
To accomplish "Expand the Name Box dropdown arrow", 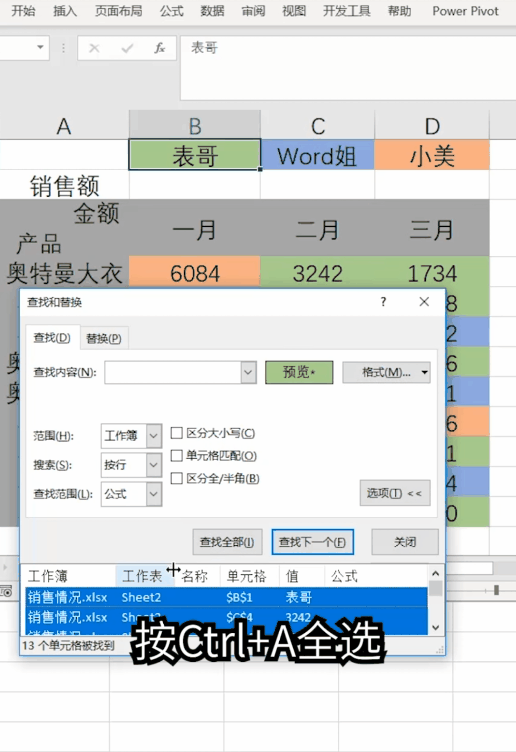I will point(40,47).
